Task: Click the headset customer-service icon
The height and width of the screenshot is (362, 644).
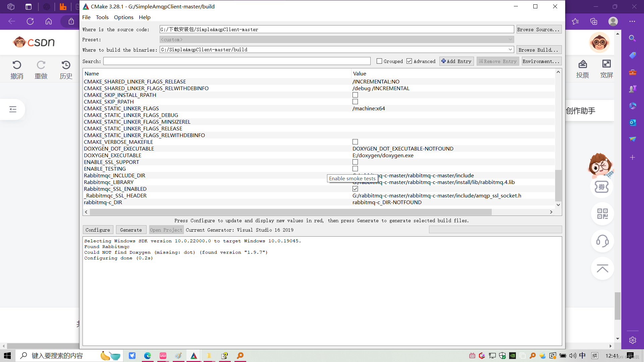Action: (602, 241)
